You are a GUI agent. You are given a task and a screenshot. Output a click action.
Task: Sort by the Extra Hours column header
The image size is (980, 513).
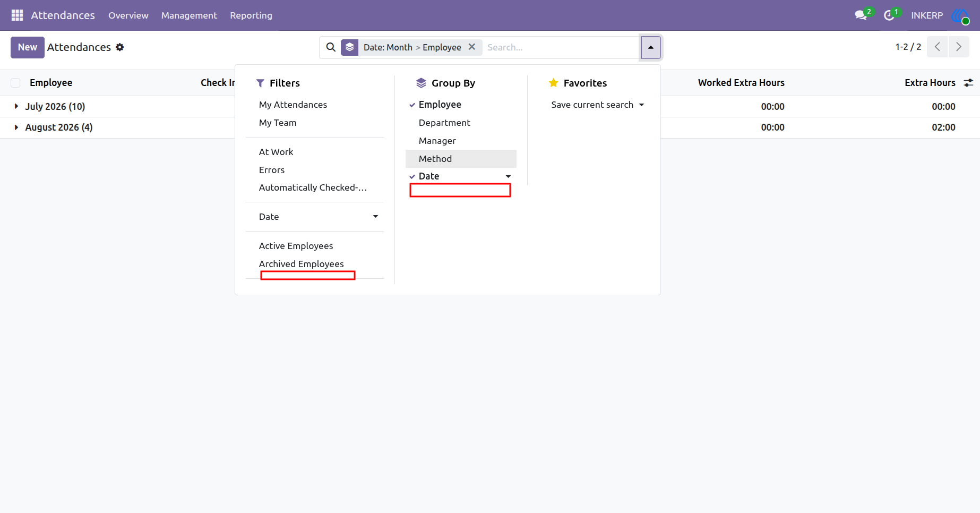930,83
